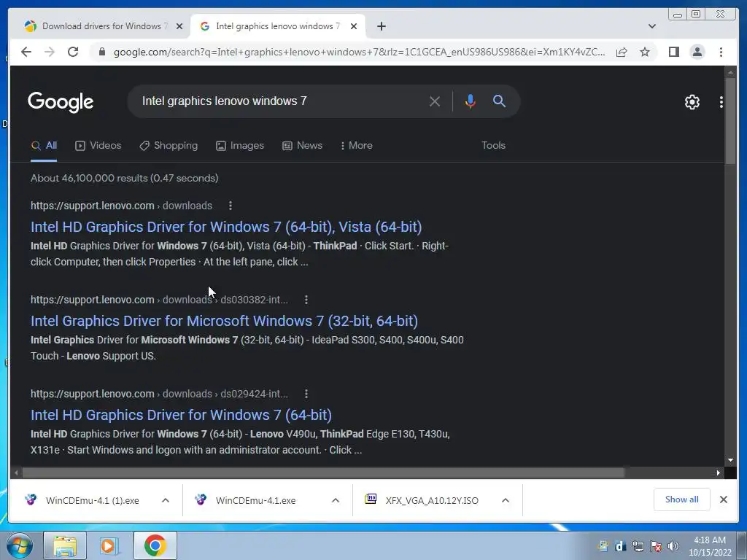Close the downloads bar

pyautogui.click(x=724, y=499)
